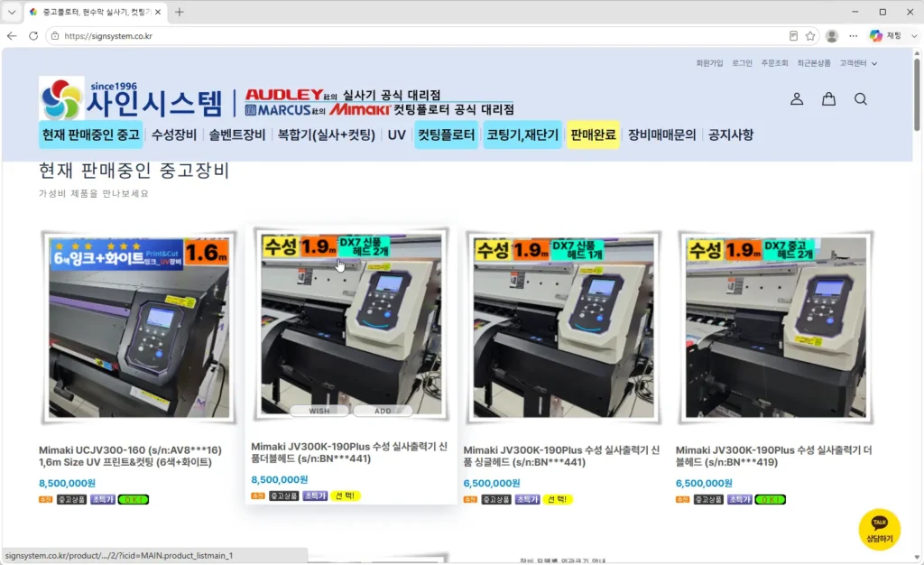Select 현재 판매중인 중고 menu
This screenshot has width=924, height=565.
tap(91, 134)
